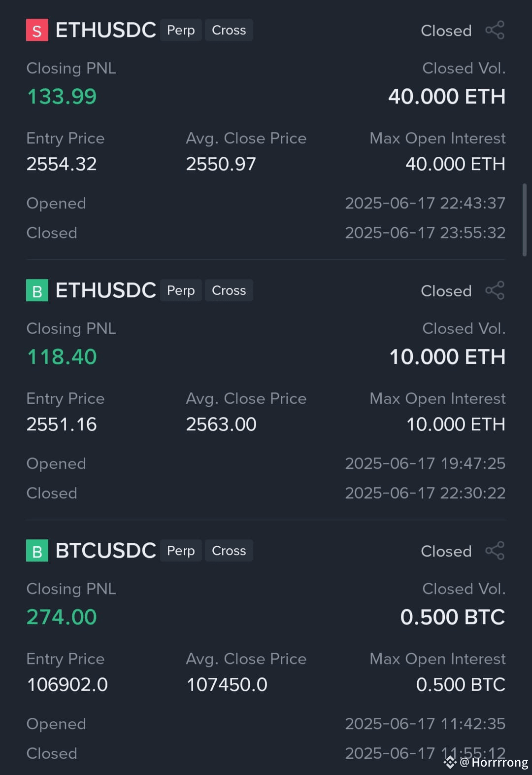
Task: Select Perp tag on ETHUSDC short trade
Action: pos(181,30)
